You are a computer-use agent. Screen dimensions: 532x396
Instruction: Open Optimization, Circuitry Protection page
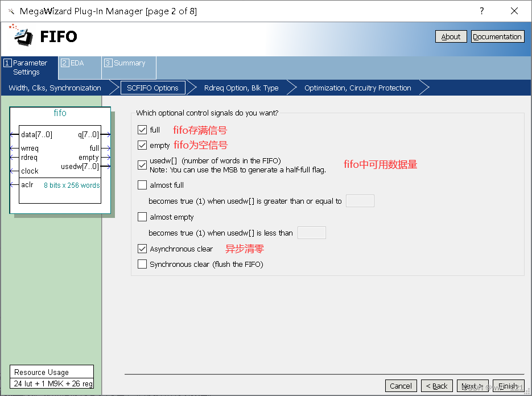[357, 88]
